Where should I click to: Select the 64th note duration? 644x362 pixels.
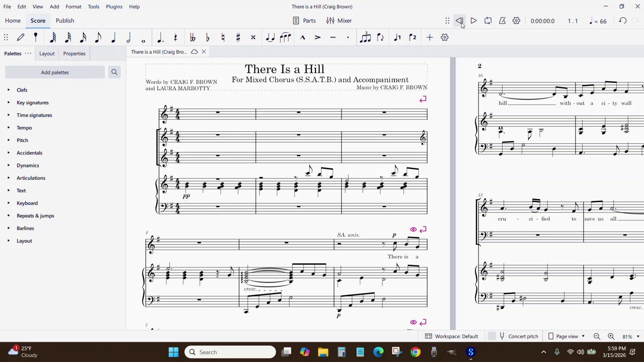(53, 37)
